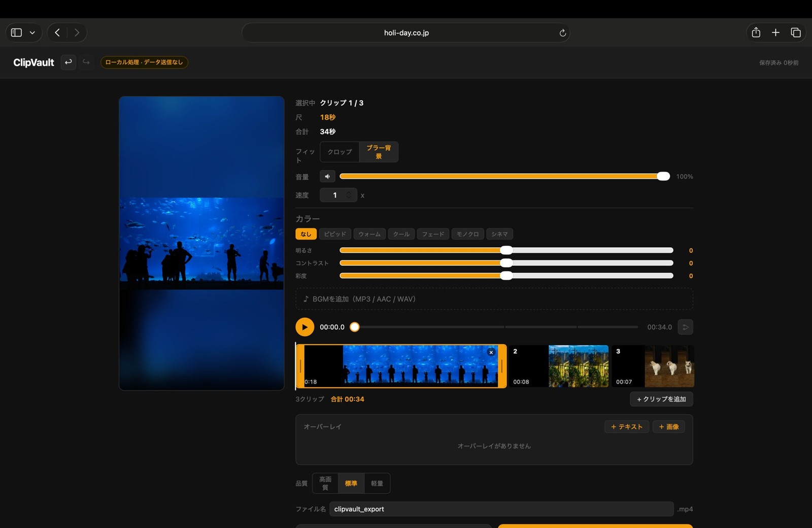Apply the ビビッド color preset
This screenshot has width=812, height=528.
(x=335, y=234)
